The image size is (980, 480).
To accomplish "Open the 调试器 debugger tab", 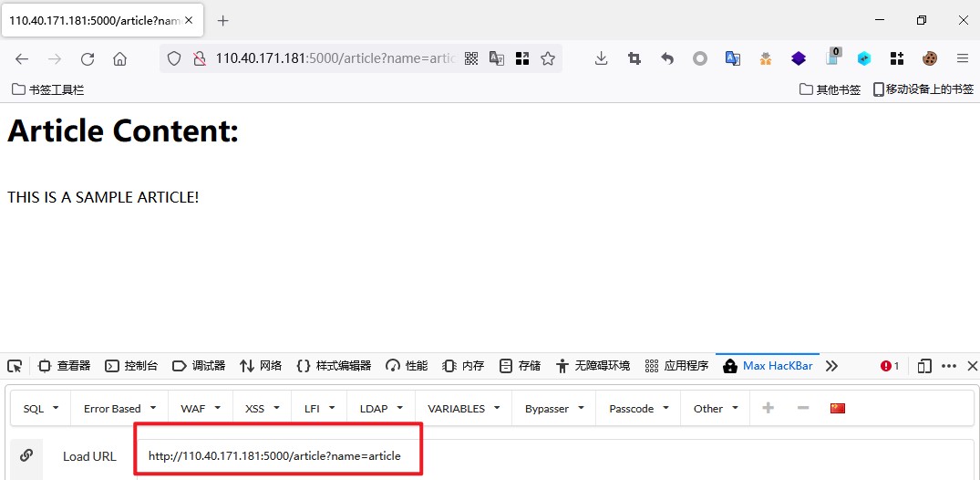I will [198, 366].
